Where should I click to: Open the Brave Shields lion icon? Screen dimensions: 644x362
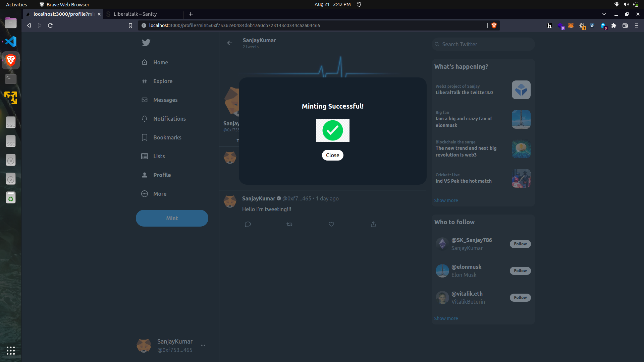point(494,25)
